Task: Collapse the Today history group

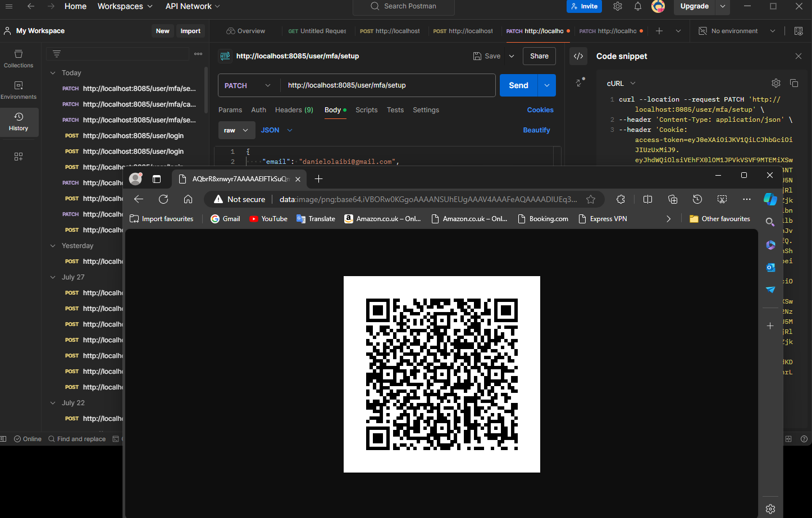Action: [53, 73]
